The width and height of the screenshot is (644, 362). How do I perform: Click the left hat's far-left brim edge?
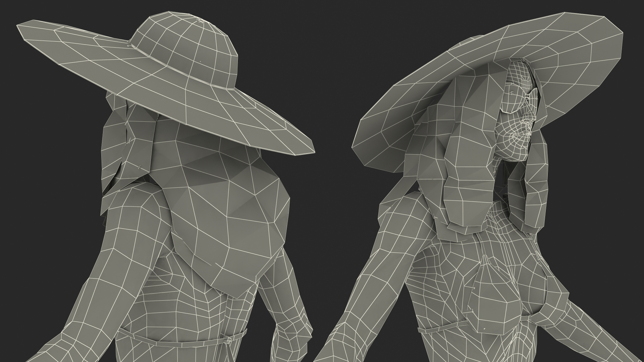[x=25, y=30]
